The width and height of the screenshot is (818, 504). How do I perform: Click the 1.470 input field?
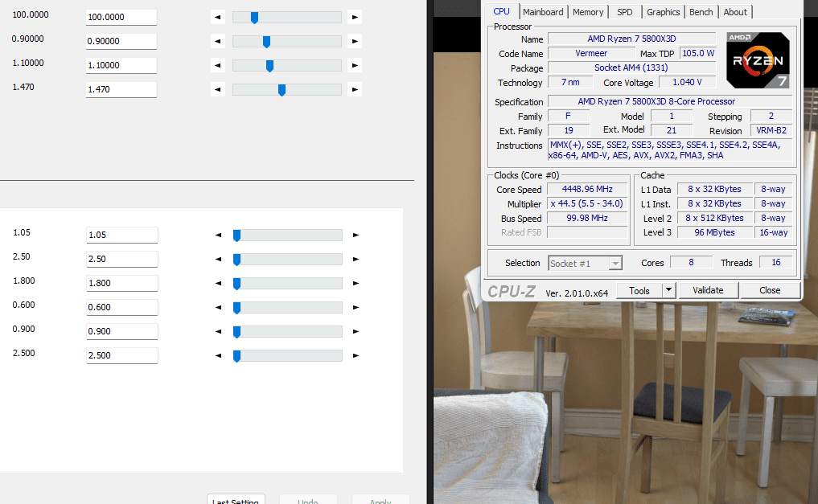tap(121, 89)
